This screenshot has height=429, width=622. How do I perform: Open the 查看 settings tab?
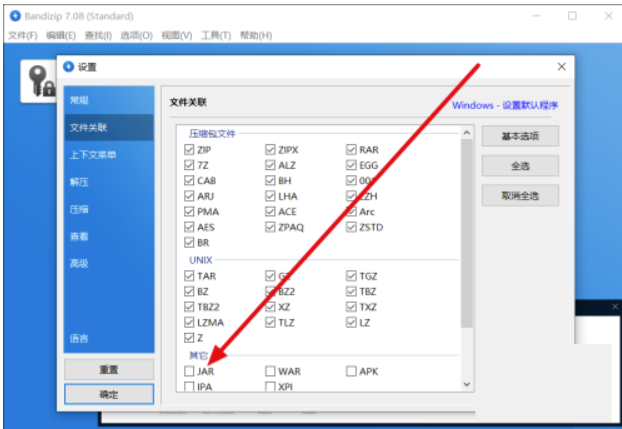[x=109, y=237]
